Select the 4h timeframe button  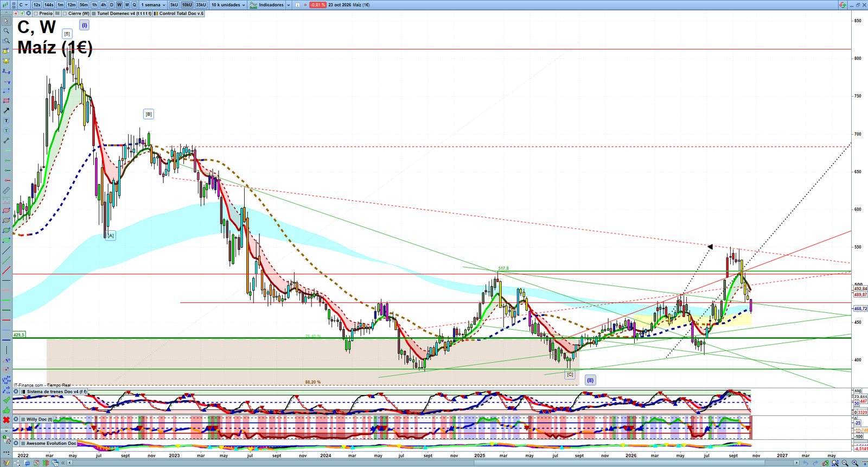[x=103, y=5]
